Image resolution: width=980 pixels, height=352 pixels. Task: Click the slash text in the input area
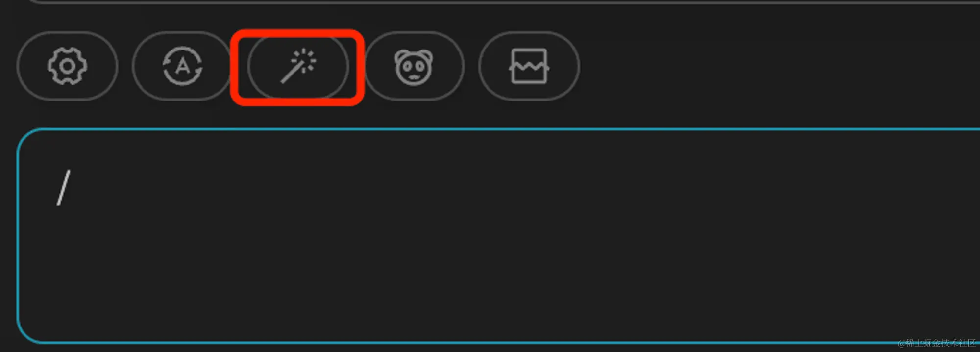pyautogui.click(x=64, y=188)
